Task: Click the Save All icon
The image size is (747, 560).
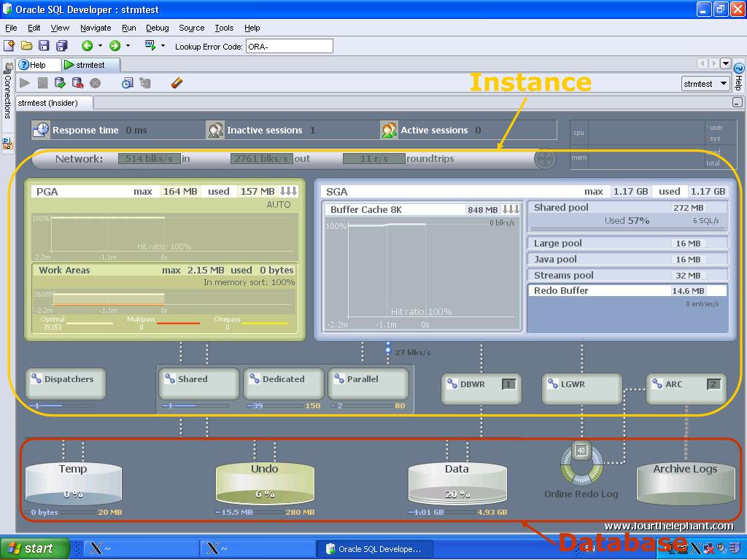Action: click(61, 46)
